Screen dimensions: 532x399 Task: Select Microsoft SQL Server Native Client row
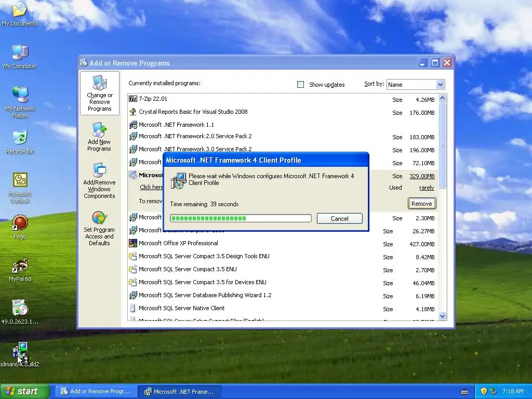point(283,308)
